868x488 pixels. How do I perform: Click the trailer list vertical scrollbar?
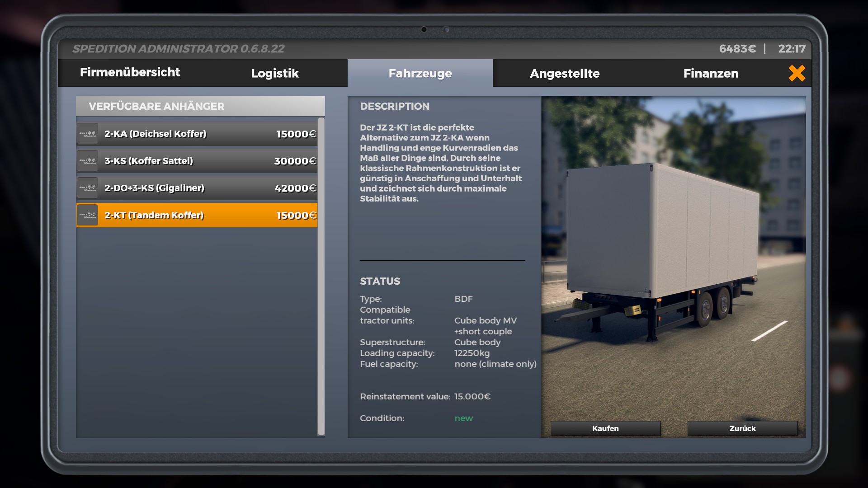(x=321, y=276)
